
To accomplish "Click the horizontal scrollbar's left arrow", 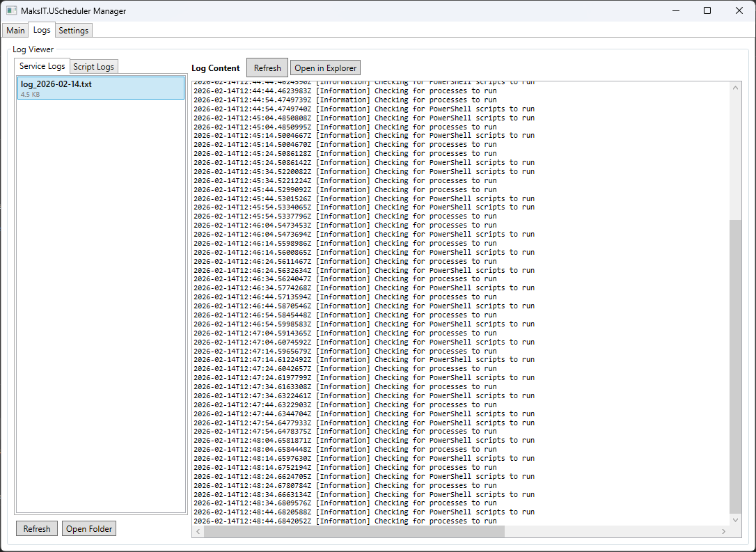I will [x=198, y=532].
